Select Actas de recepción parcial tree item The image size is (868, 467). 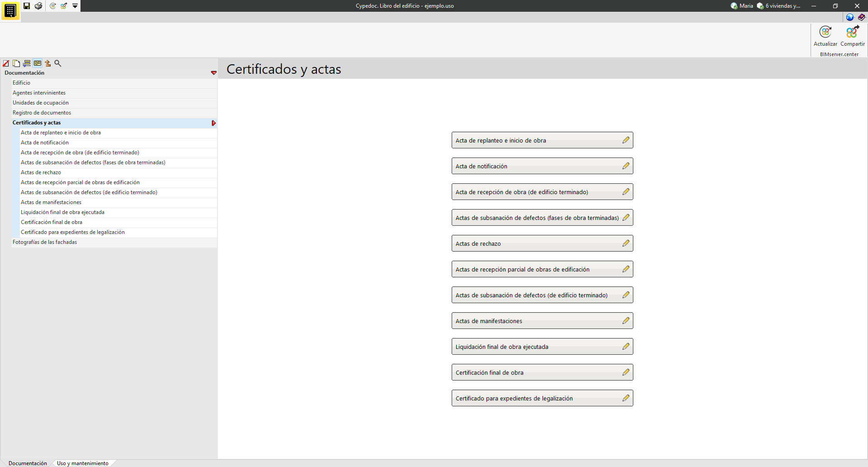pyautogui.click(x=119, y=182)
